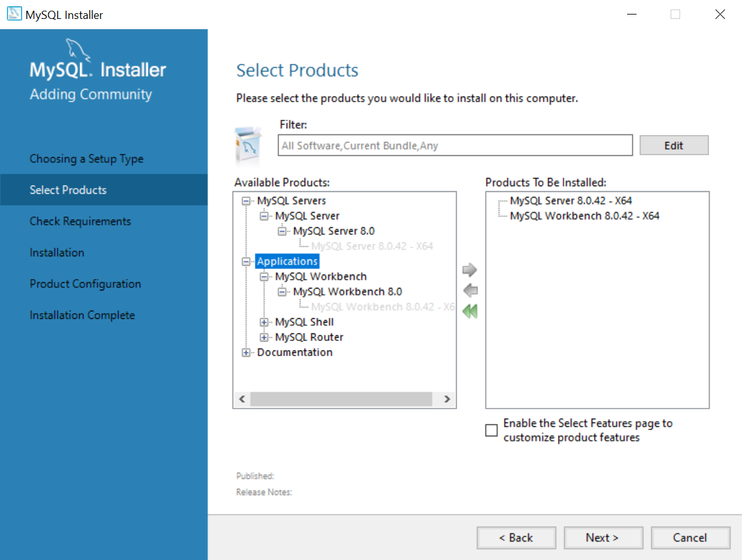Screen dimensions: 742x560
Task: Select the Applications tree label
Action: (x=287, y=261)
